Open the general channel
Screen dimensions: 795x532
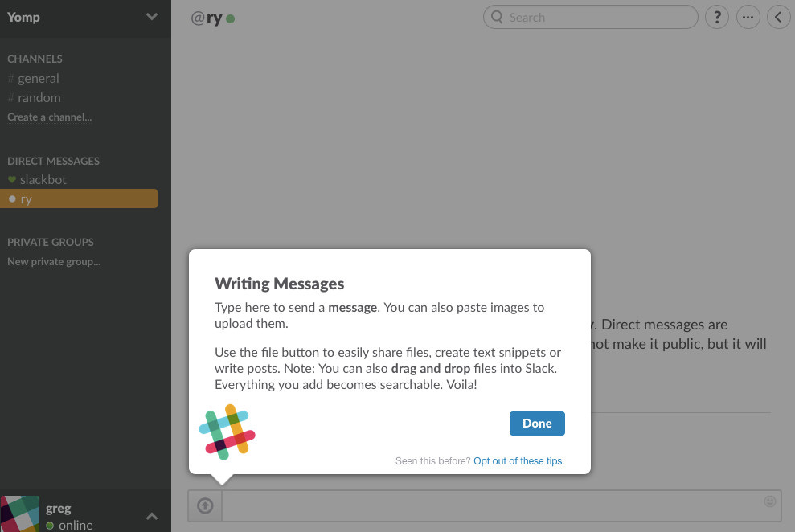tap(34, 79)
